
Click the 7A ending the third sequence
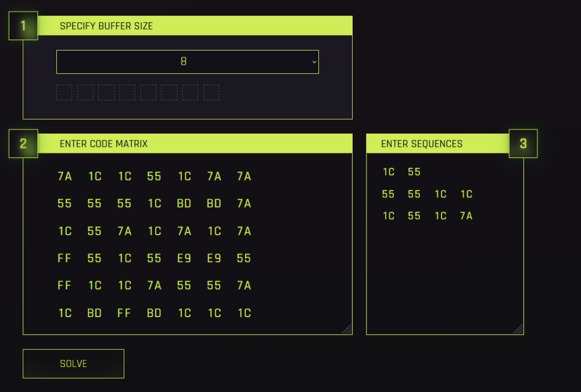click(466, 216)
